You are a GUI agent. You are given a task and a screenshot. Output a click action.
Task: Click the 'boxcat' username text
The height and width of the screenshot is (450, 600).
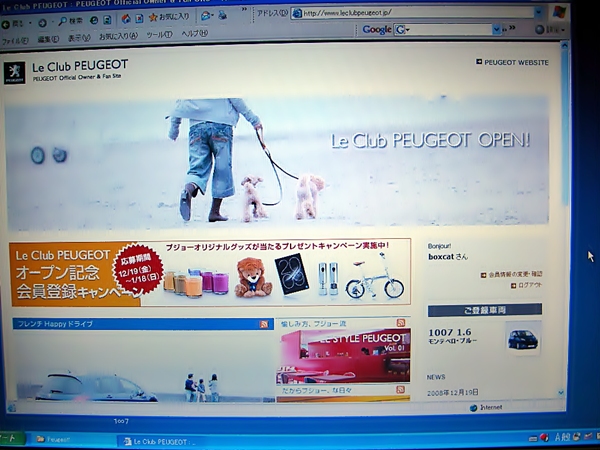441,257
